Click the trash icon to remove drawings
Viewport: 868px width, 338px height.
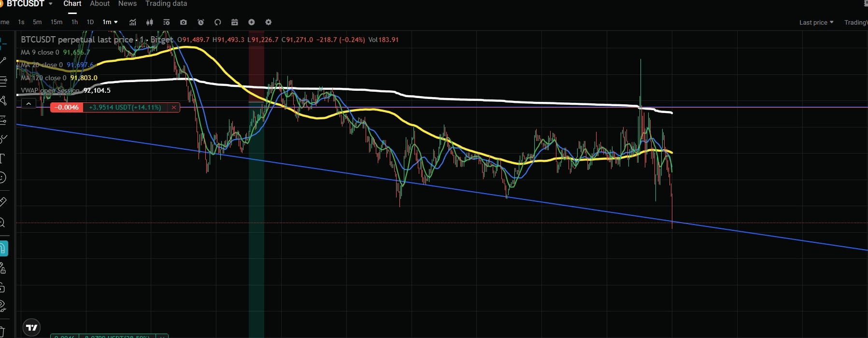[2, 332]
